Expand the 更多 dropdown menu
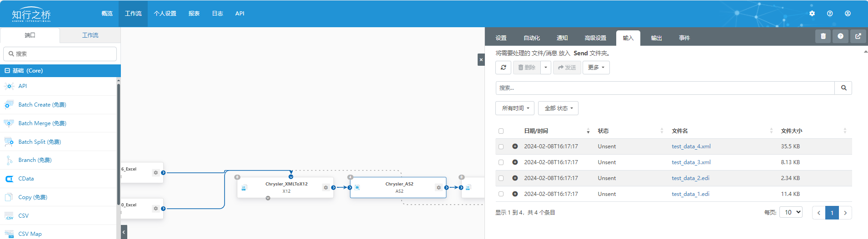This screenshot has height=239, width=868. [596, 68]
